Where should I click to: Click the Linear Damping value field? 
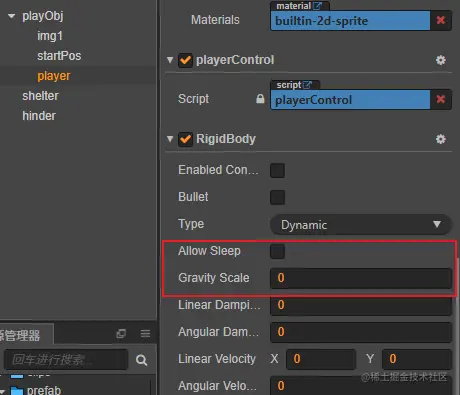[x=361, y=305]
